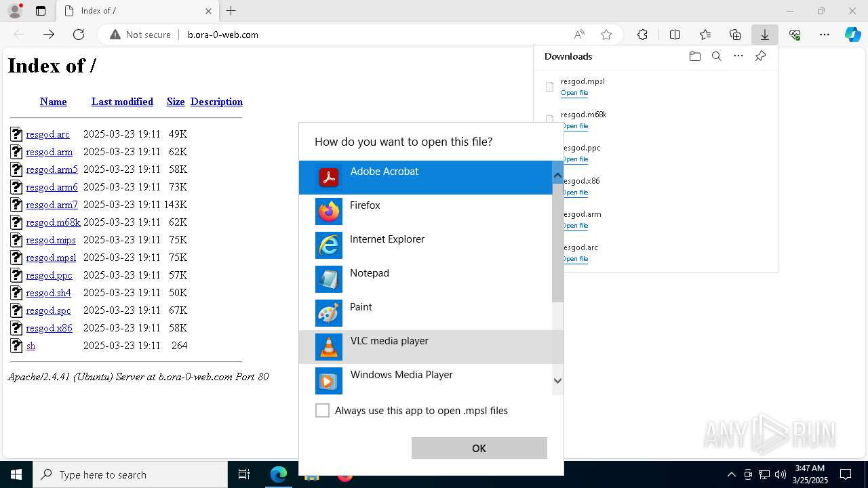Click the app list scroll up arrow

[557, 176]
